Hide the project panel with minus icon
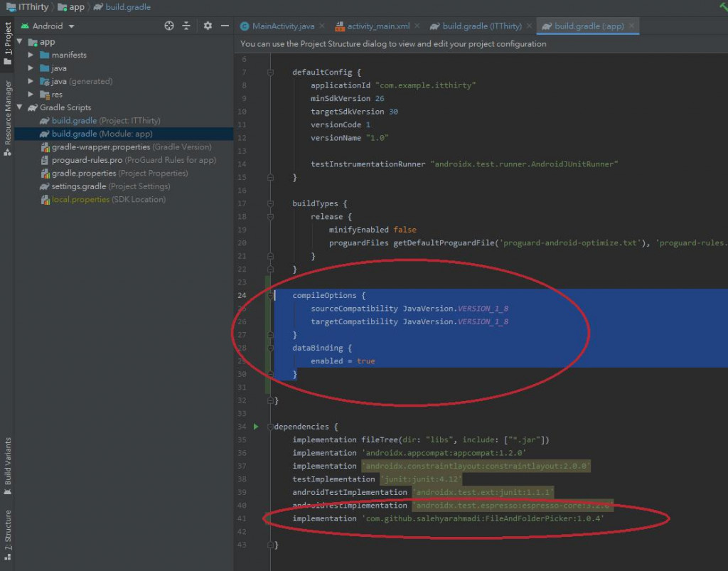 click(x=225, y=26)
